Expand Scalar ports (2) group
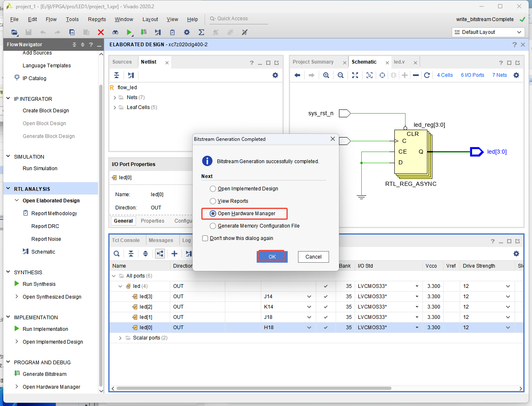This screenshot has height=406, width=532. [120, 338]
